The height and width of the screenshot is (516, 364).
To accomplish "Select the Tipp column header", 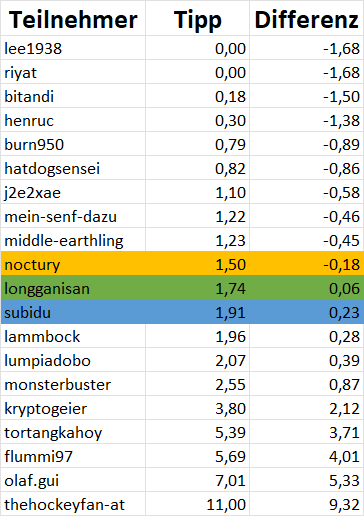I will tap(197, 18).
